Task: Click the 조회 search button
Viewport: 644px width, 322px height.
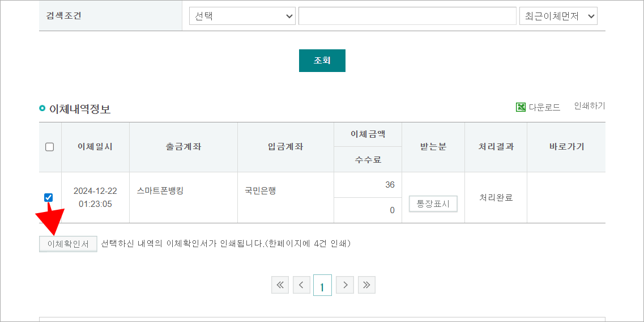Action: click(x=322, y=61)
